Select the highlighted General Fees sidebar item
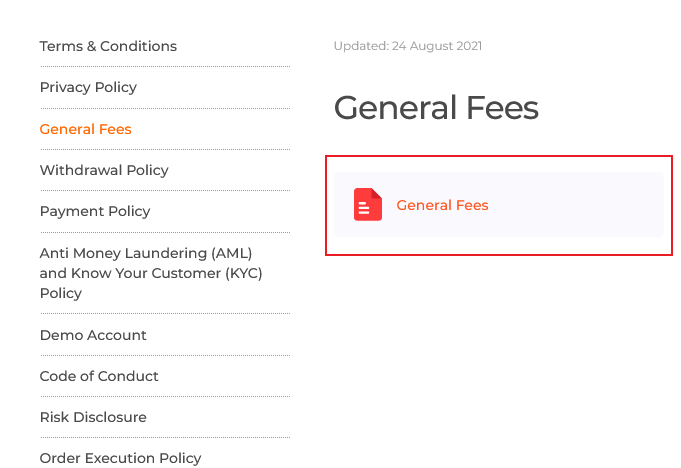This screenshot has height=468, width=681. coord(86,129)
